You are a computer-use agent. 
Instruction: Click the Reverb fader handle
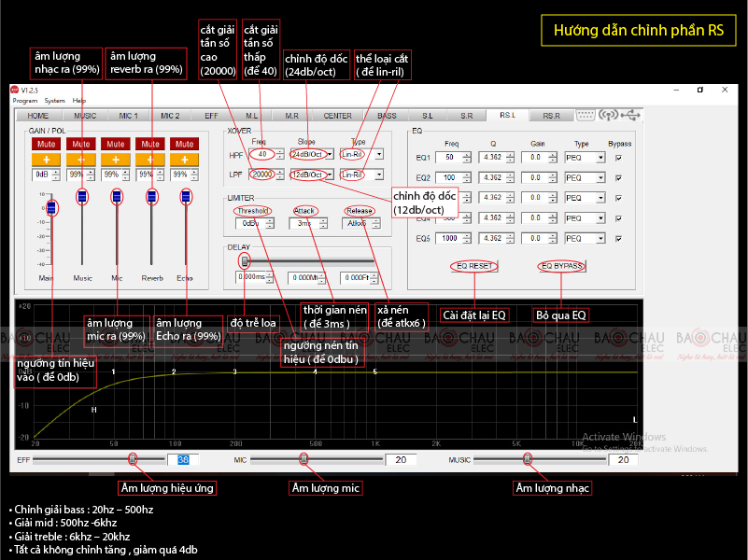151,196
